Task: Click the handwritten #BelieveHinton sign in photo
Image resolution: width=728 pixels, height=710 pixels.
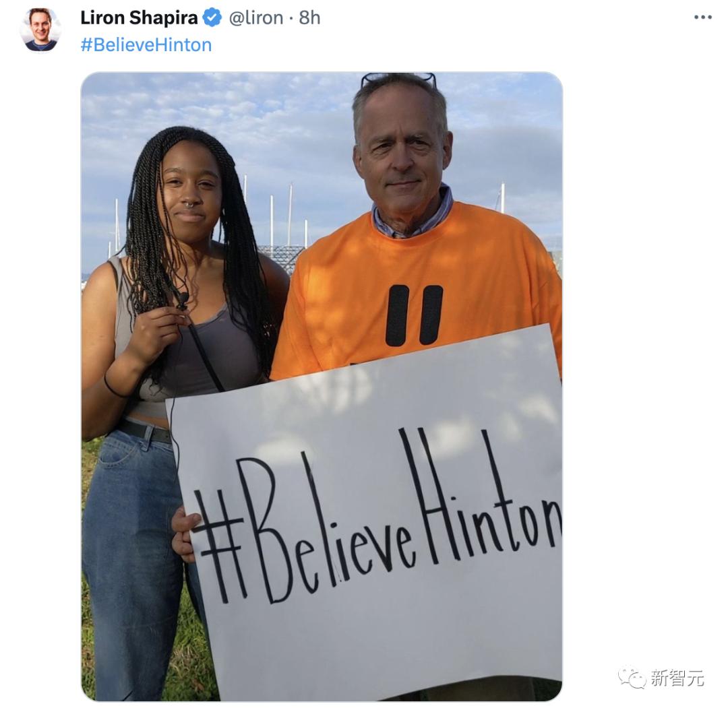Action: pos(376,515)
